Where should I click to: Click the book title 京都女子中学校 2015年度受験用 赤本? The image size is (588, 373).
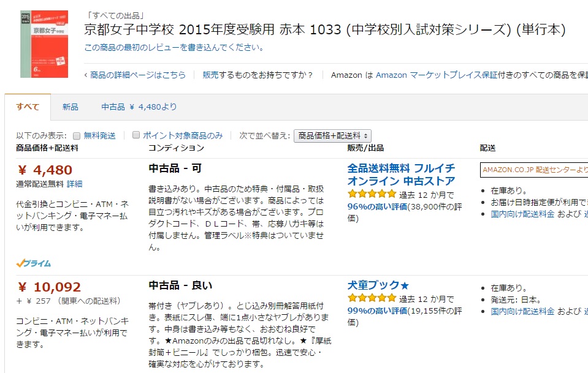[325, 29]
